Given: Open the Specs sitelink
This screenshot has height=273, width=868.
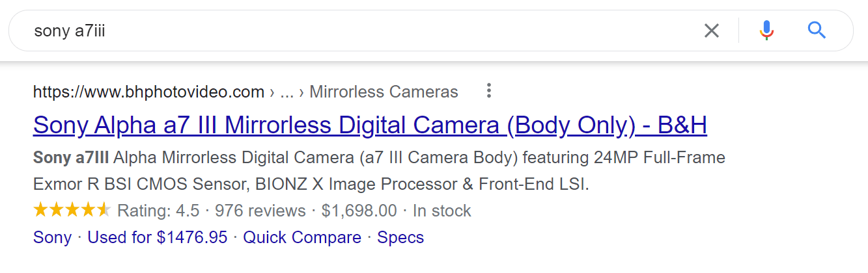Looking at the screenshot, I should tap(400, 237).
